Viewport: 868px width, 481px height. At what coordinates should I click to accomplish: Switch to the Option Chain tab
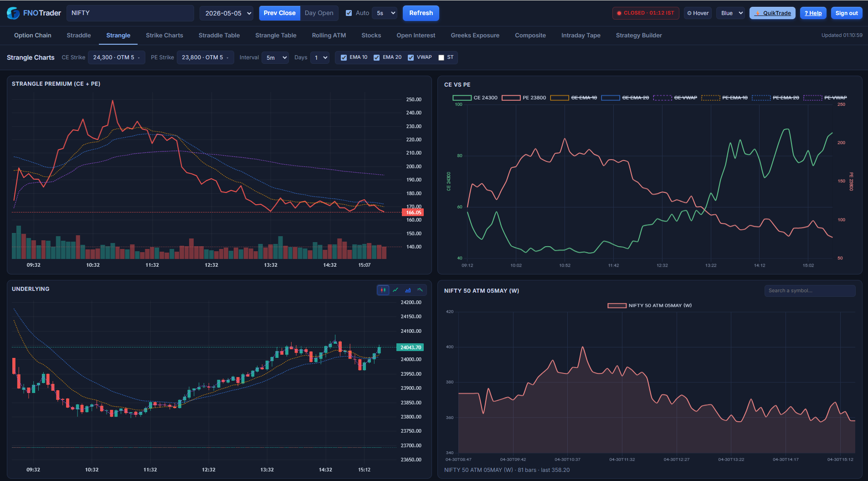pos(33,35)
